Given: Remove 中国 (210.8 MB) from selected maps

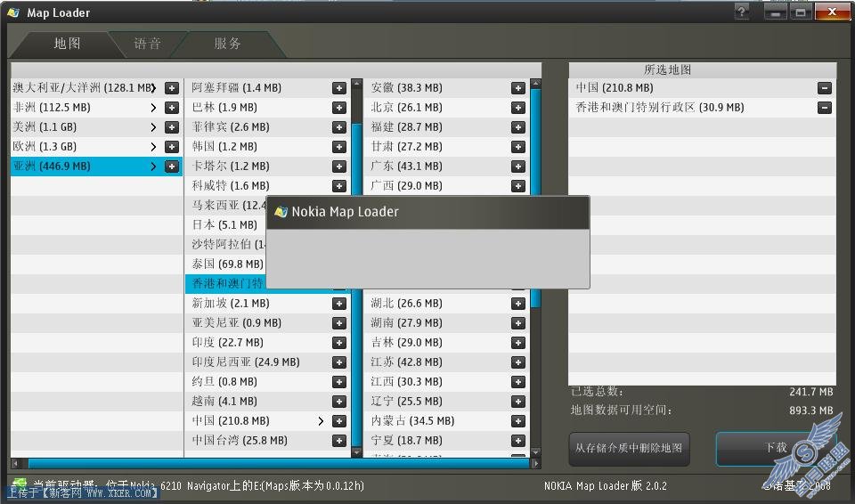Looking at the screenshot, I should (825, 88).
